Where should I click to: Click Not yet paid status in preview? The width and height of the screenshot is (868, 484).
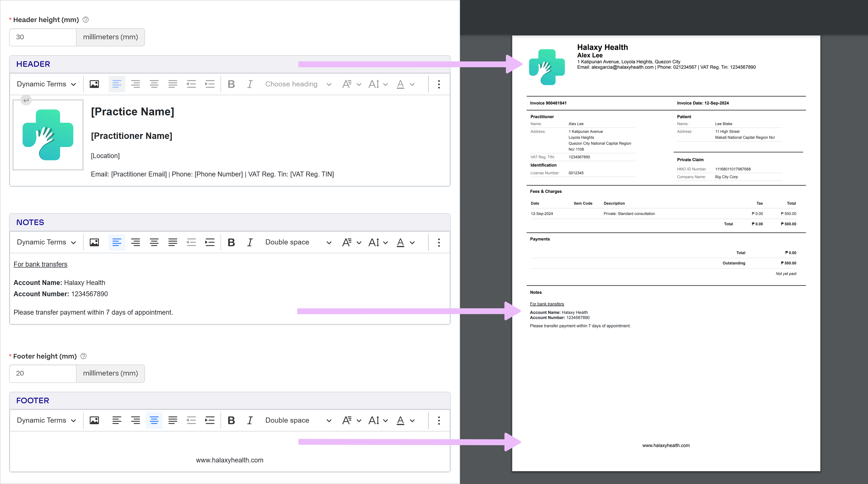(x=786, y=274)
